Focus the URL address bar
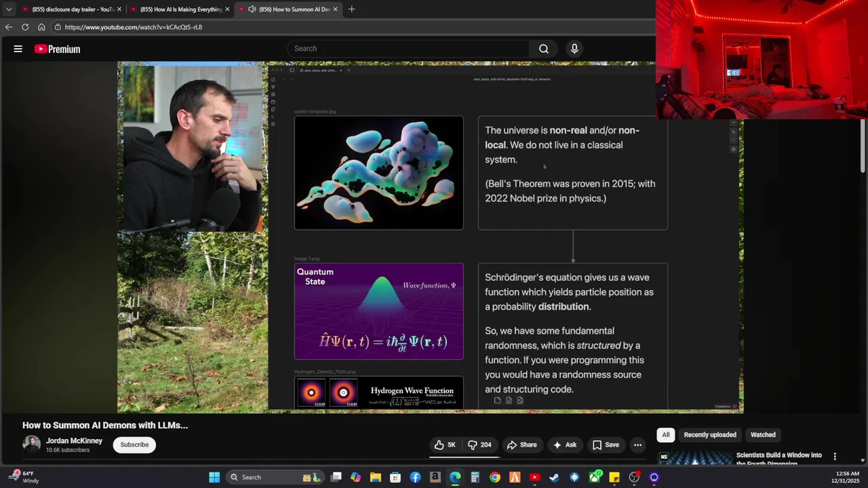 353,27
